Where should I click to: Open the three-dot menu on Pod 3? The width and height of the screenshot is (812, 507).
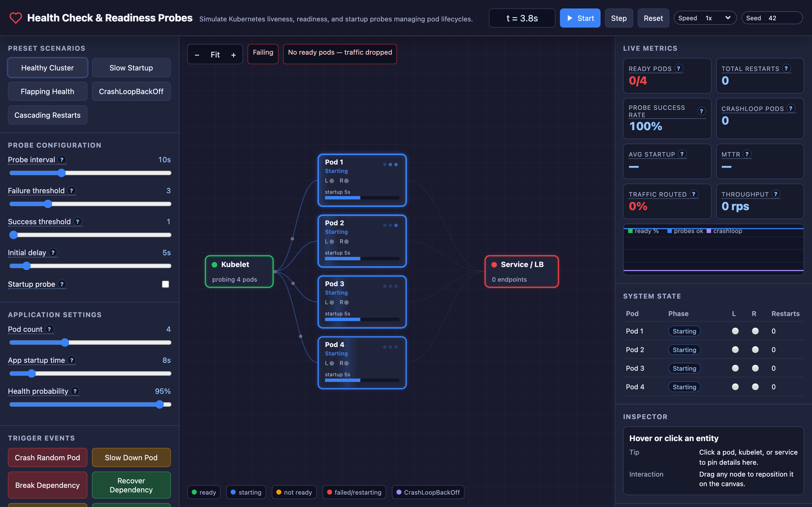(x=390, y=286)
